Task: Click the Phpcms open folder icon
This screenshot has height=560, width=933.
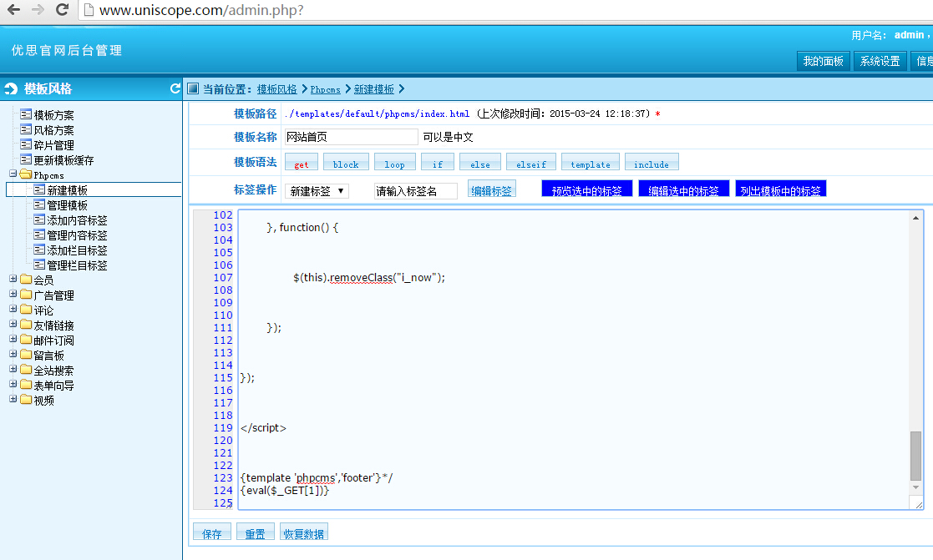Action: coord(26,174)
